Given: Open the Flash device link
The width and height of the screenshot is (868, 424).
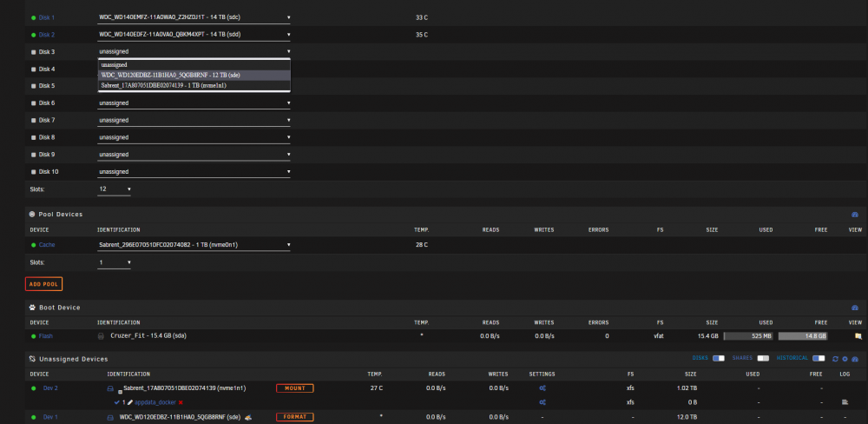Looking at the screenshot, I should coord(46,336).
